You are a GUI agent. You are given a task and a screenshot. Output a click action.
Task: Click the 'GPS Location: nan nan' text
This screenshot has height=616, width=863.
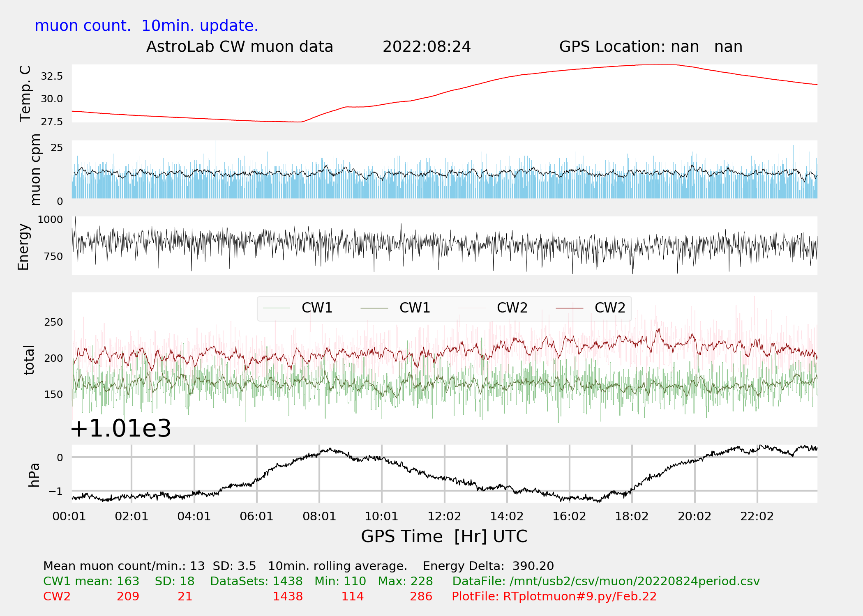click(651, 47)
